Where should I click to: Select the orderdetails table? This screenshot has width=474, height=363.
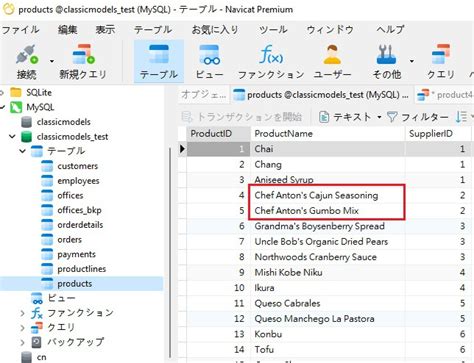tap(72, 225)
